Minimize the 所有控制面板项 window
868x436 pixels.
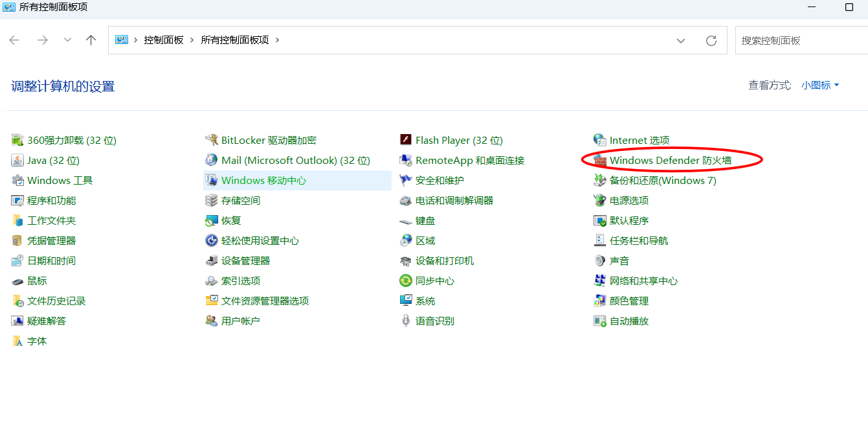(x=812, y=7)
